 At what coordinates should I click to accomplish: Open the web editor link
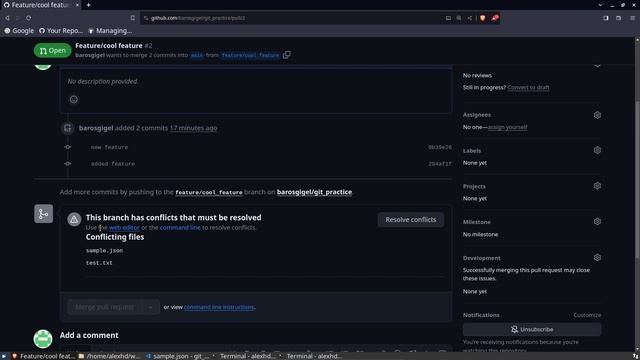[124, 227]
